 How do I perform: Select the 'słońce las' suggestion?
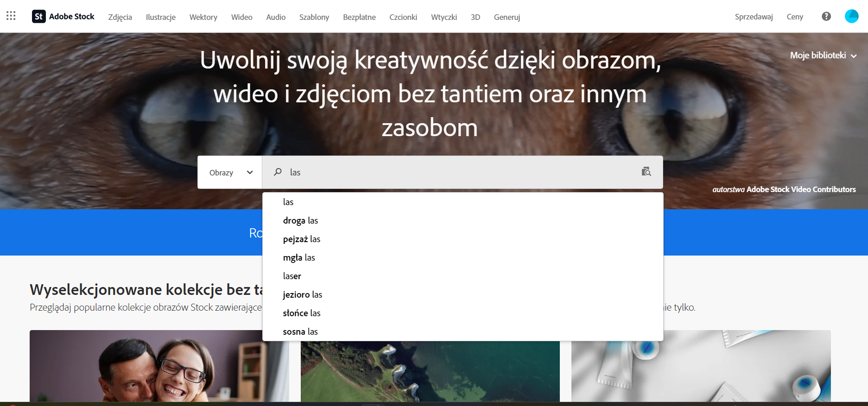[463, 313]
